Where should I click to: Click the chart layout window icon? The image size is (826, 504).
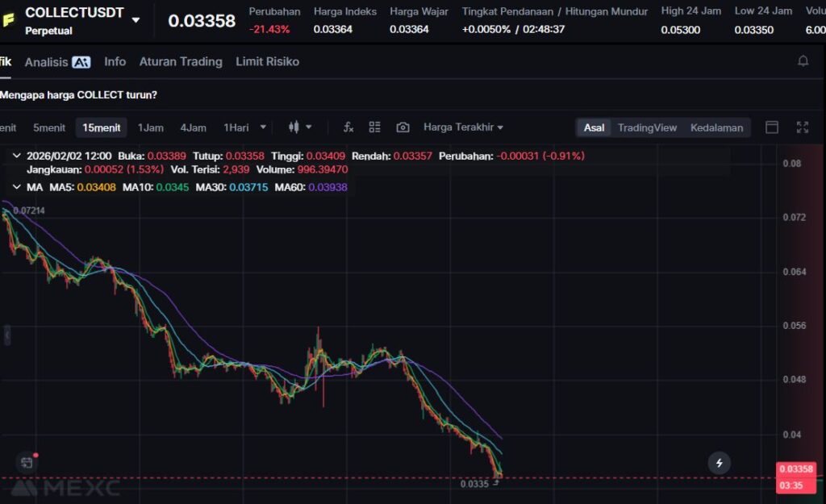[x=772, y=127]
